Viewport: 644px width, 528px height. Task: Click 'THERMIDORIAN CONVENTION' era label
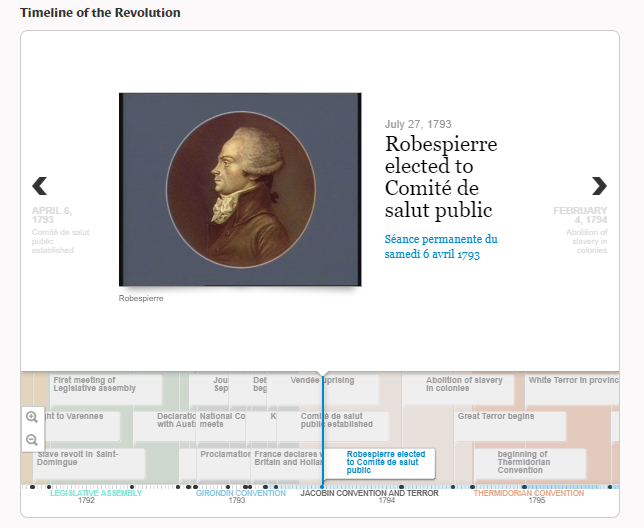tap(529, 493)
